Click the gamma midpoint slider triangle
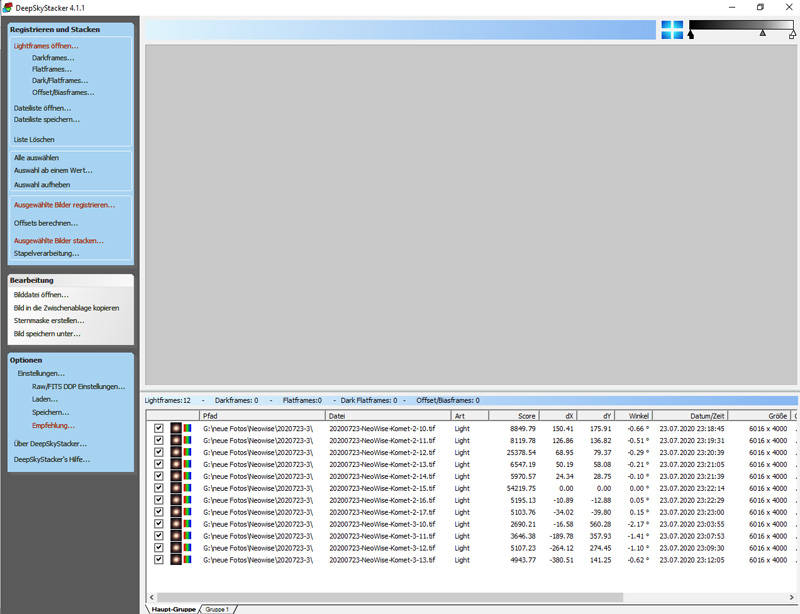The height and width of the screenshot is (614, 800). [763, 34]
